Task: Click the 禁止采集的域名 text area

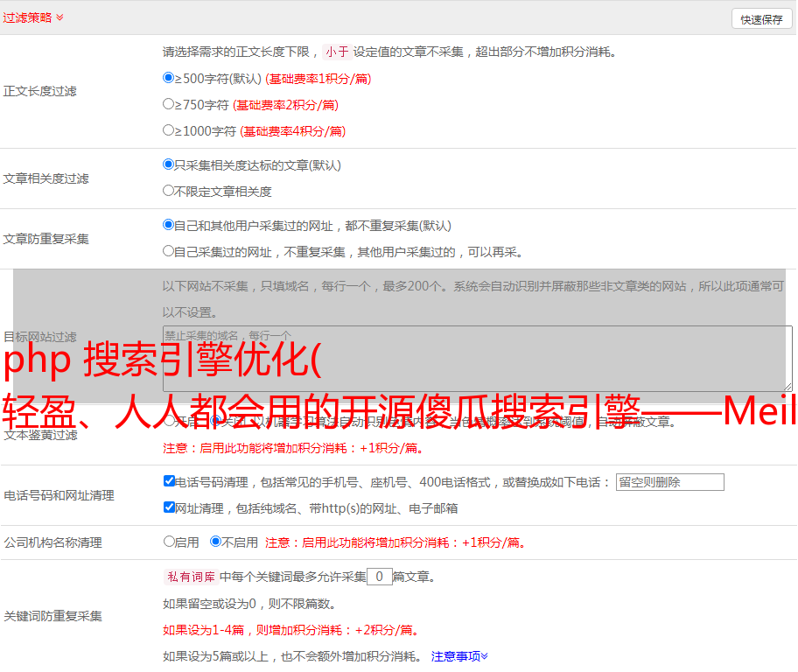Action: [x=477, y=358]
